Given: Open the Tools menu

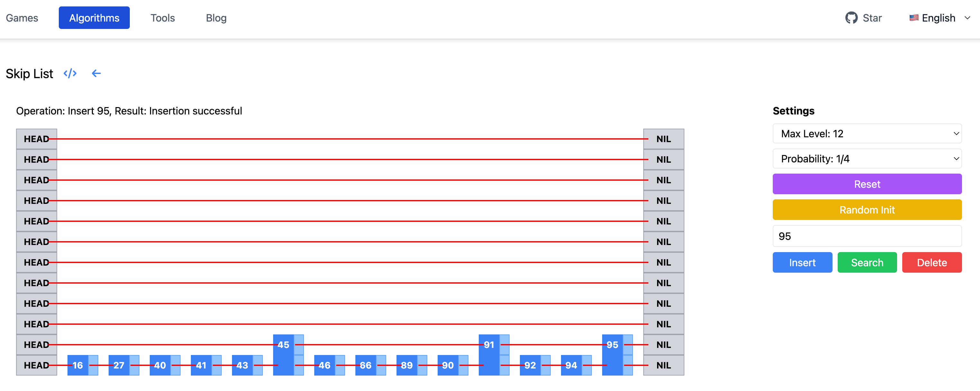Looking at the screenshot, I should 163,18.
